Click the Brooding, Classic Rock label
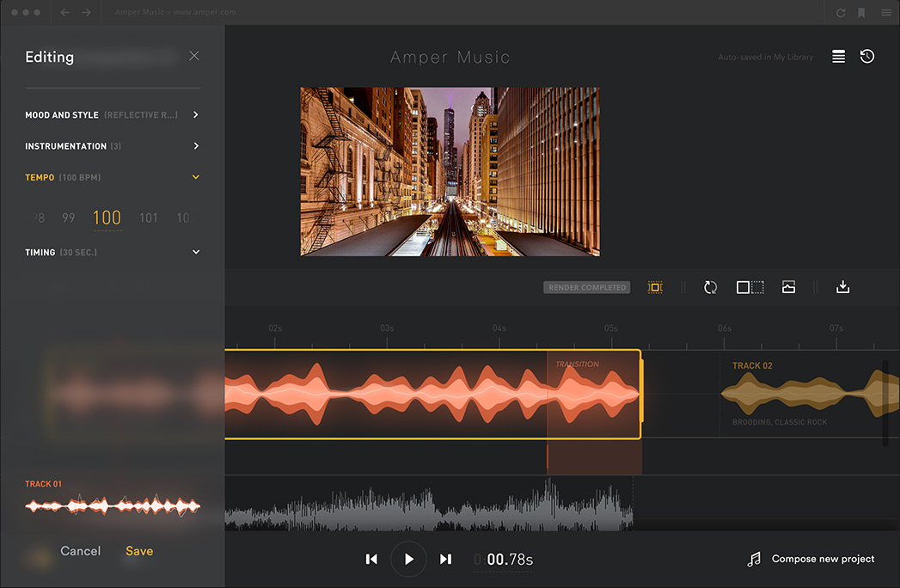This screenshot has height=588, width=900. pos(780,422)
